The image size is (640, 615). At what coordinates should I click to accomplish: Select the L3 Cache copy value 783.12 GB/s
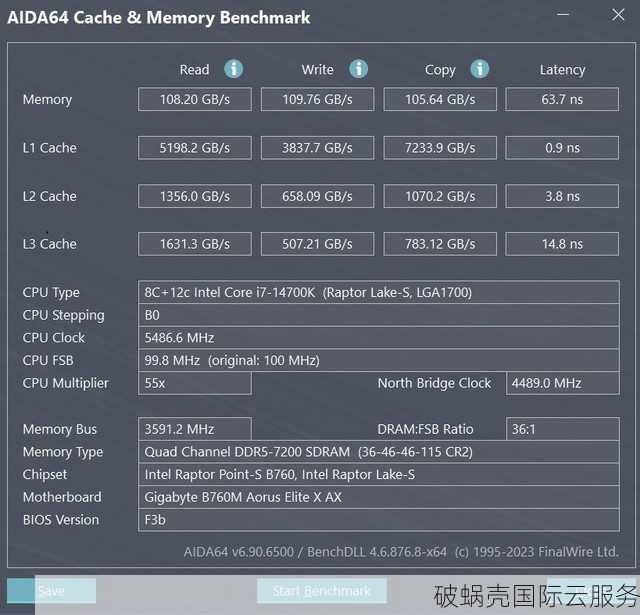[x=440, y=244]
